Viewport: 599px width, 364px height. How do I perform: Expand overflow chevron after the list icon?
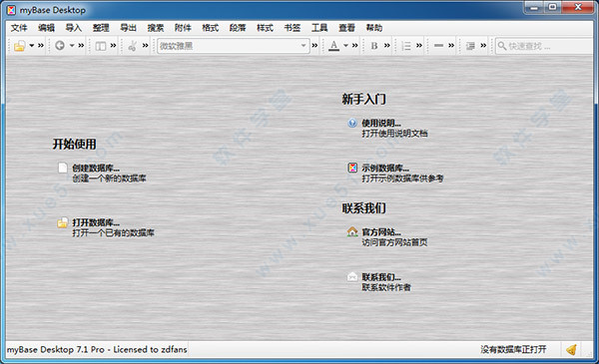pos(419,46)
